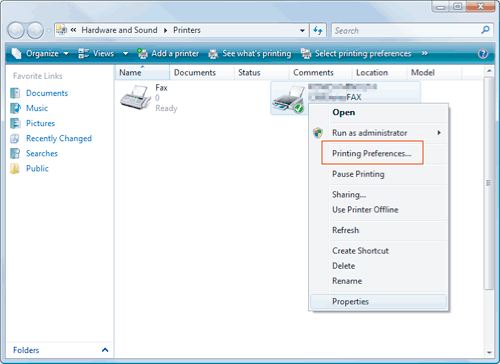Show more toolbar commands chevron
Screen dimensions: 500x364
tap(424, 53)
